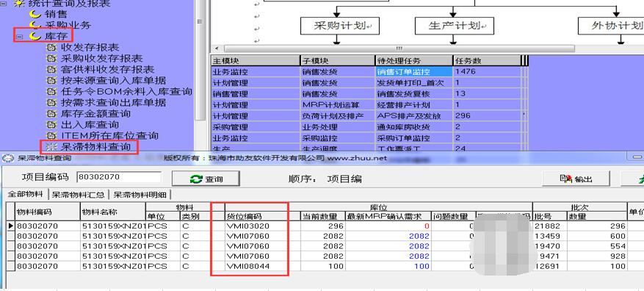The height and width of the screenshot is (291, 644).
Task: Open 任务令BOM余料入库查询
Action: pyautogui.click(x=126, y=91)
